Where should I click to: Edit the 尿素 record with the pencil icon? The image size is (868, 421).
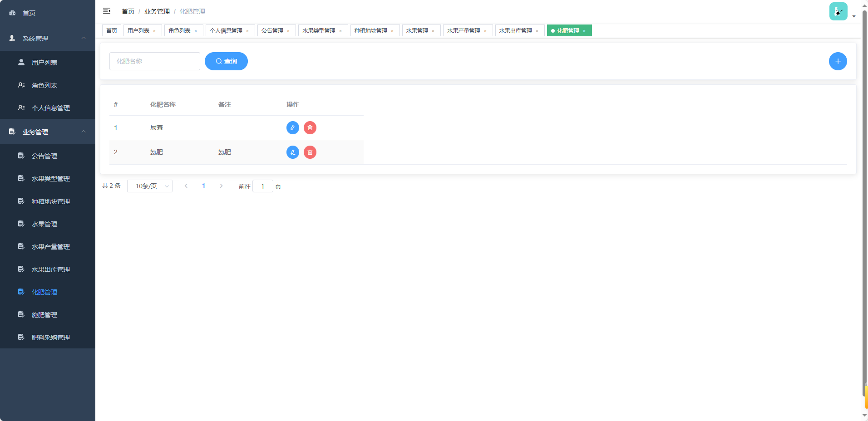292,127
